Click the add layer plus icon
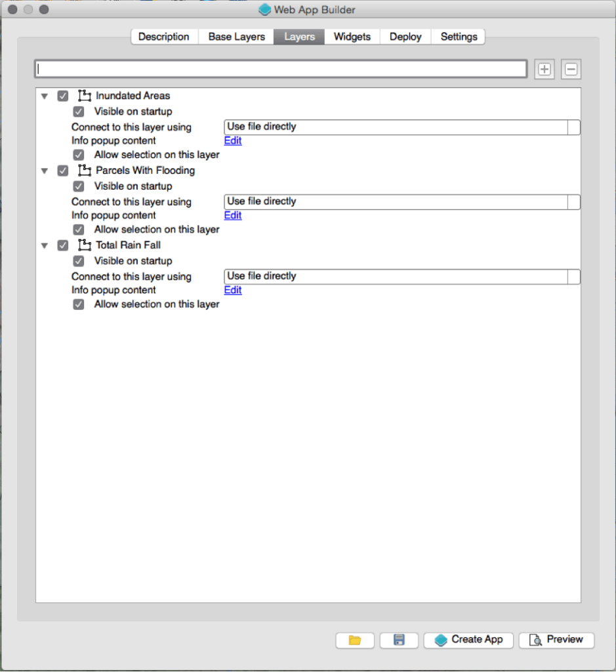This screenshot has width=616, height=672. click(x=544, y=69)
